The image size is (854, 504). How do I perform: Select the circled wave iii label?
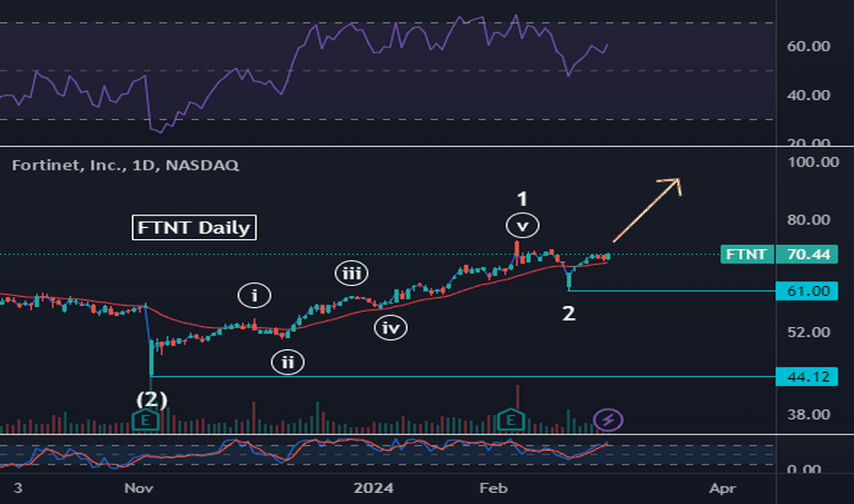351,273
